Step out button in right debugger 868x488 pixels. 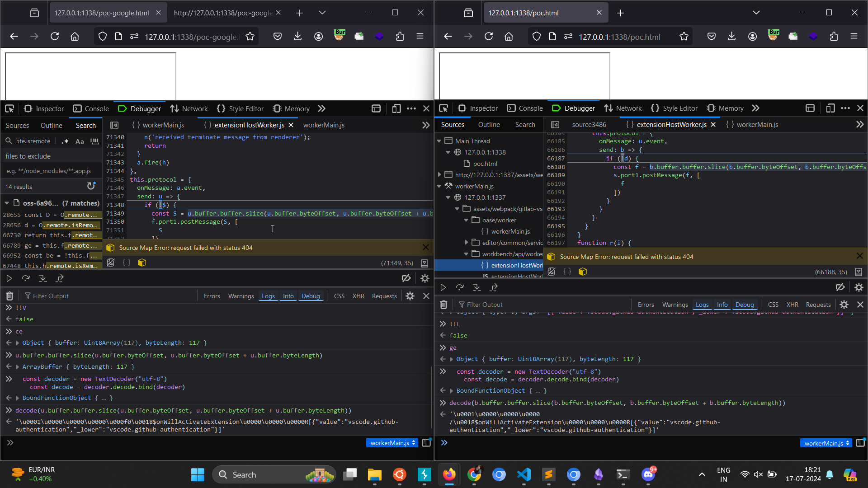[494, 287]
